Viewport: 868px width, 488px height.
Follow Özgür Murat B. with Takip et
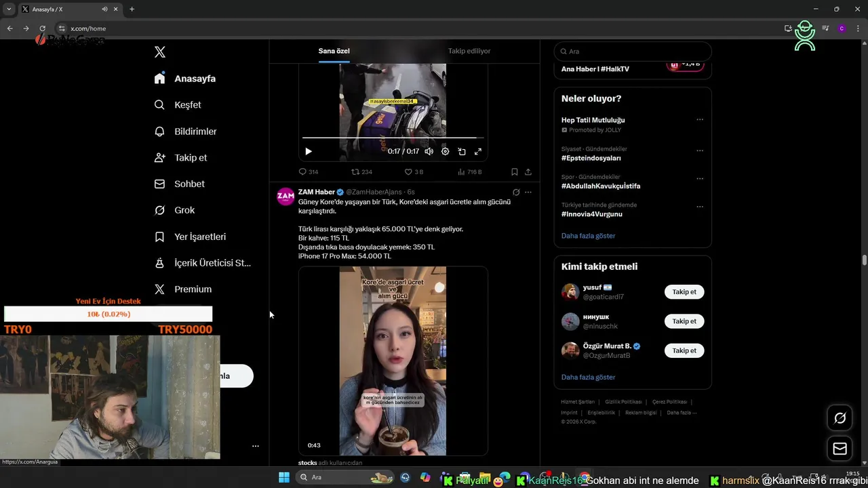[x=684, y=350]
